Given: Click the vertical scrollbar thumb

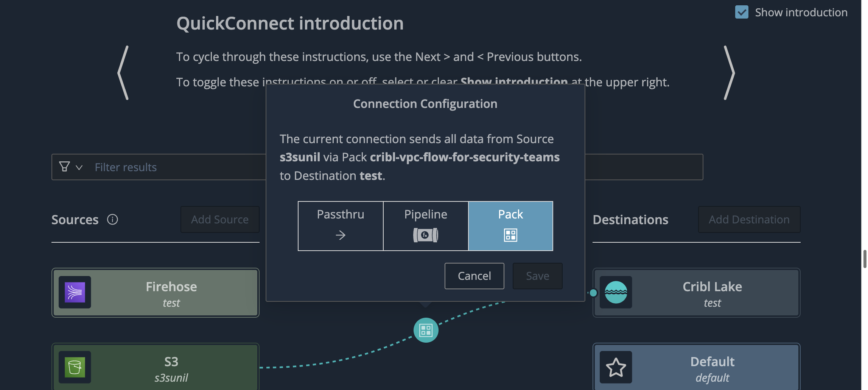Looking at the screenshot, I should pyautogui.click(x=865, y=259).
